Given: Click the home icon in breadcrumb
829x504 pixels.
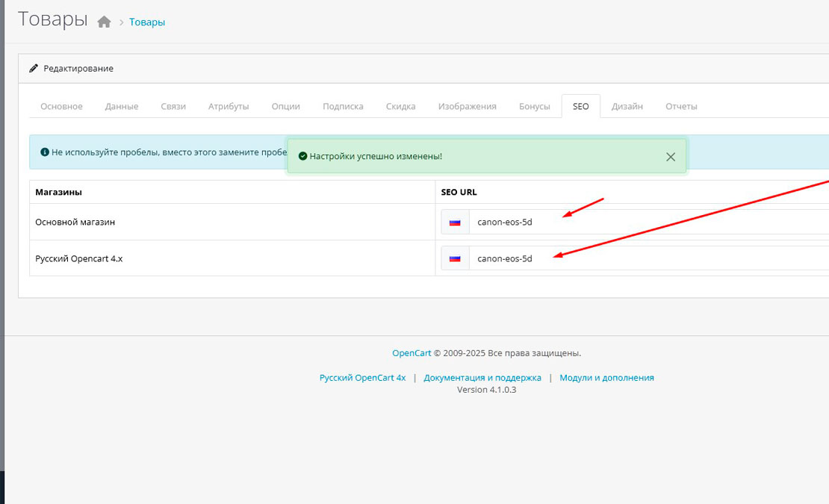Looking at the screenshot, I should pos(104,22).
